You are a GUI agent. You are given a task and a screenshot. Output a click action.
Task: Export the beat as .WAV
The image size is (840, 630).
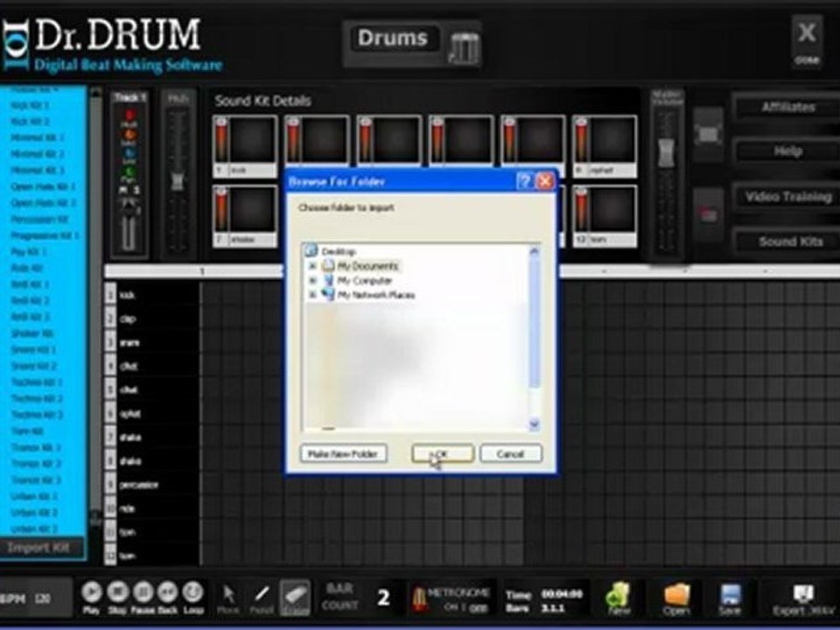tap(803, 599)
